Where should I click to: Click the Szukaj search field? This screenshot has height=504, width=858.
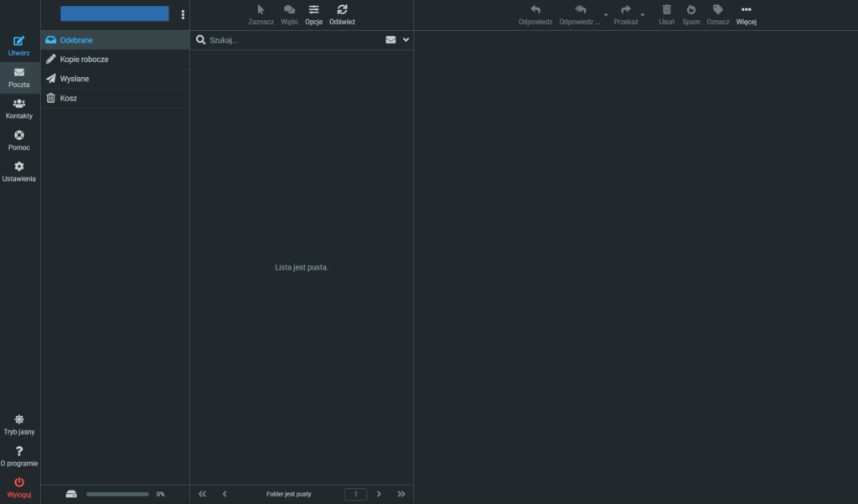point(293,39)
